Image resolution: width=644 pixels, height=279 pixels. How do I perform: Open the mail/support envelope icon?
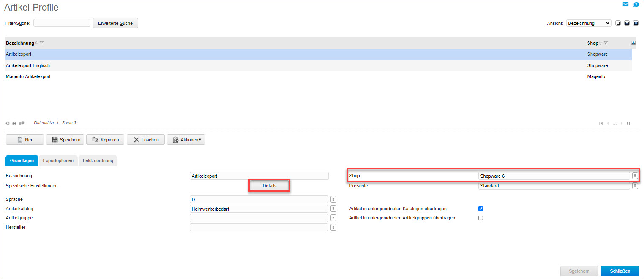625,4
